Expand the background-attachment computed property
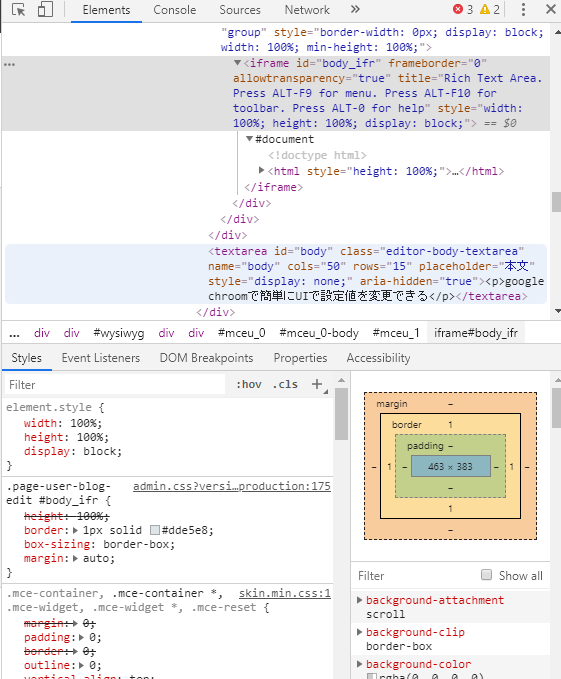Viewport: 561px width, 679px height. [x=359, y=600]
